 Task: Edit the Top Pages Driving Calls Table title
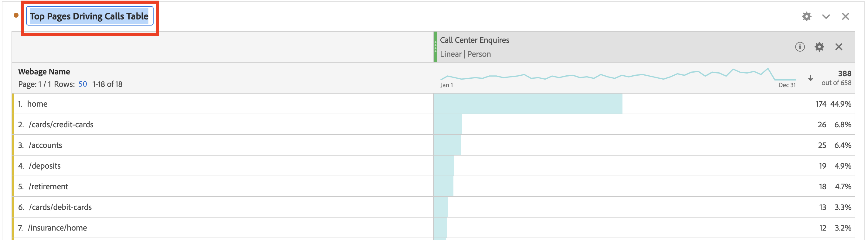(x=89, y=16)
